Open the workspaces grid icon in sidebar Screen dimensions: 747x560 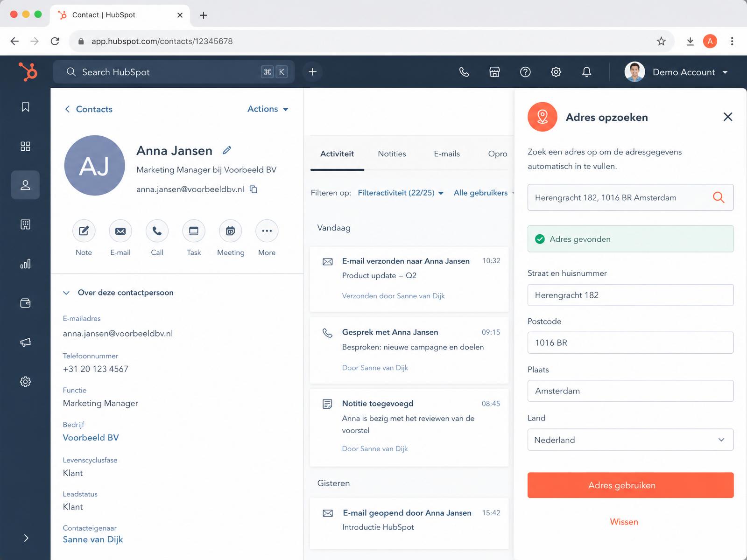pos(26,147)
